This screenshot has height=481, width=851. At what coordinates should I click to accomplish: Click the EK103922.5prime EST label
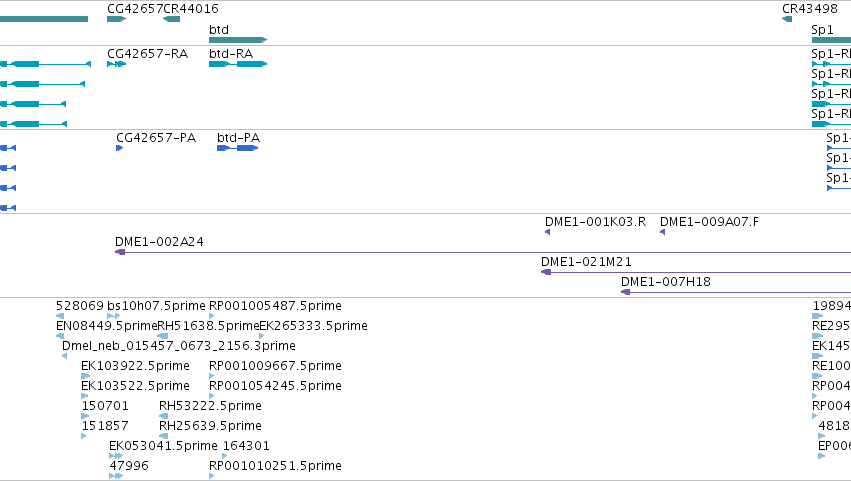(135, 366)
